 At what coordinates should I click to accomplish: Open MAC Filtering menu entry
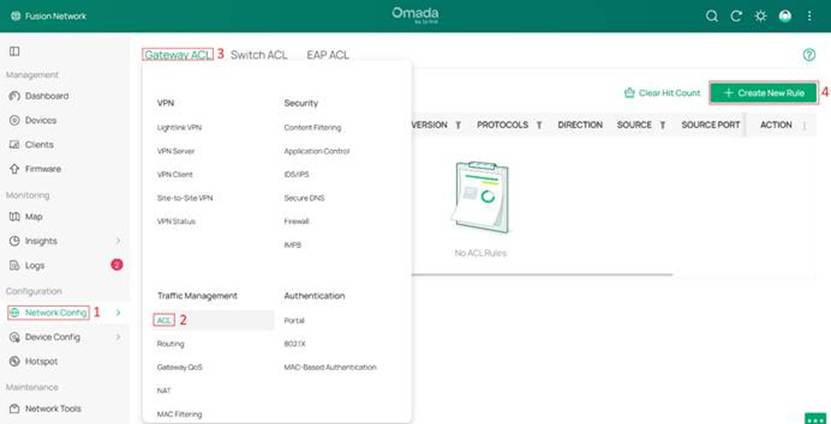179,414
